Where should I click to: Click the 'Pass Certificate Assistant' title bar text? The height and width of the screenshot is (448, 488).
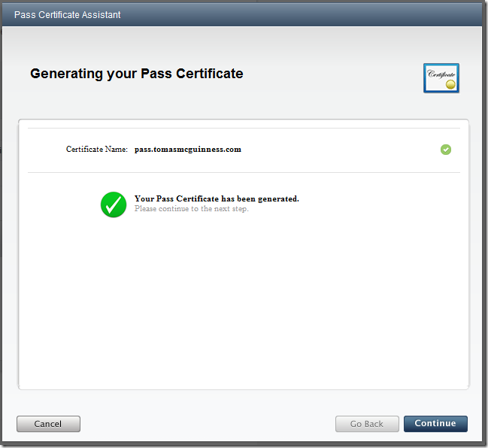click(67, 15)
